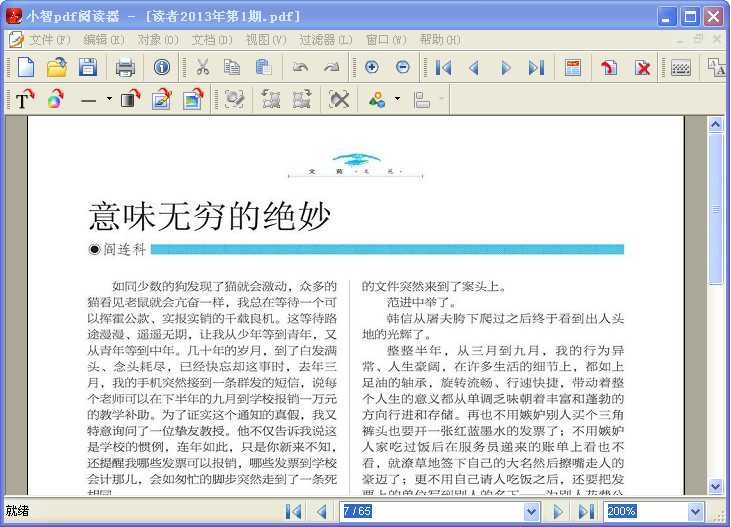Expand the page number dropdown
Image resolution: width=731 pixels, height=527 pixels.
tap(531, 511)
